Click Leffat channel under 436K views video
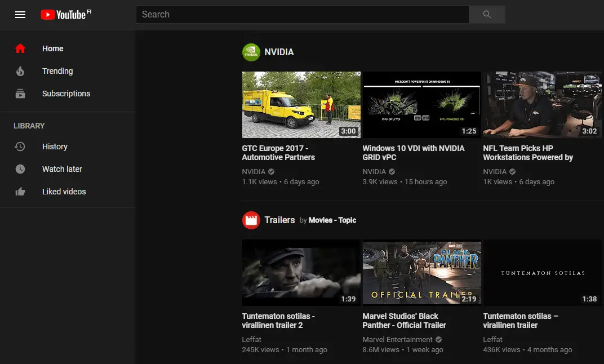Screen dimensions: 604x364 click(492, 339)
